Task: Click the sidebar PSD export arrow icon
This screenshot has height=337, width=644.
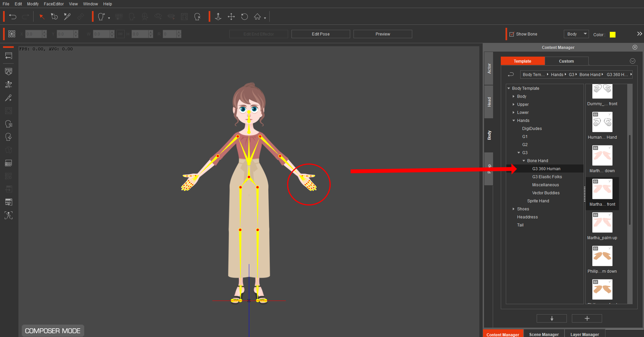Action: [x=9, y=202]
